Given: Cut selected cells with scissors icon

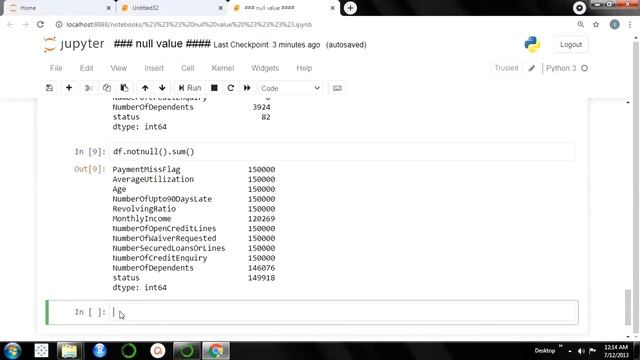Looking at the screenshot, I should [x=89, y=88].
